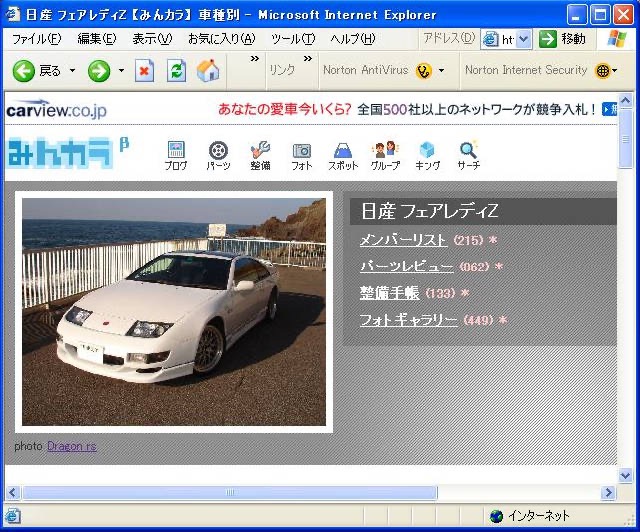This screenshot has height=532, width=640.
Task: Click the 移動 Go green arrow button
Action: click(563, 39)
